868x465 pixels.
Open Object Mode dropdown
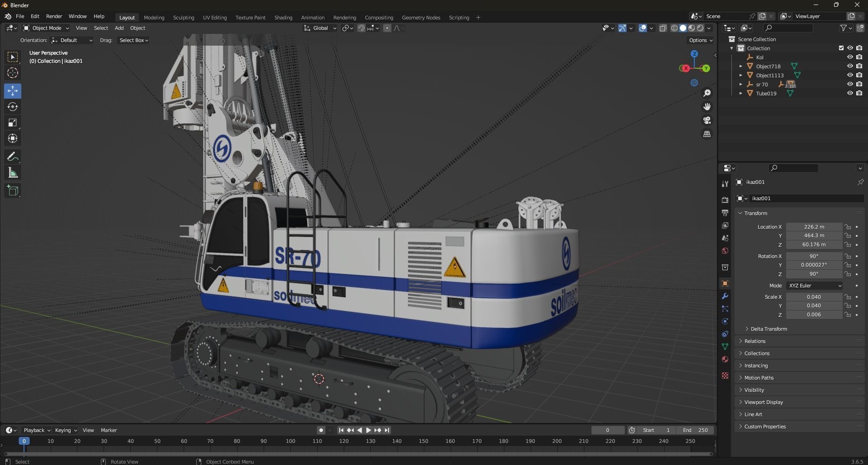[46, 28]
